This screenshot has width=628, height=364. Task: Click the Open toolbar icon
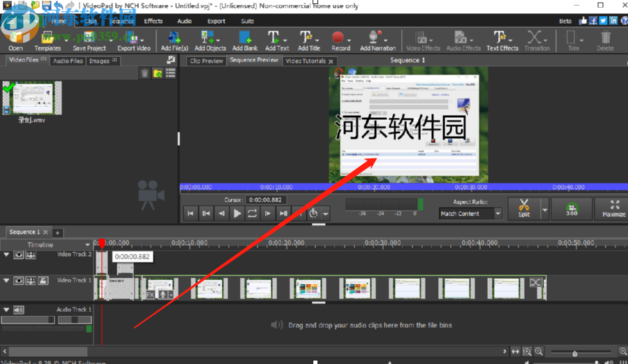coord(15,40)
